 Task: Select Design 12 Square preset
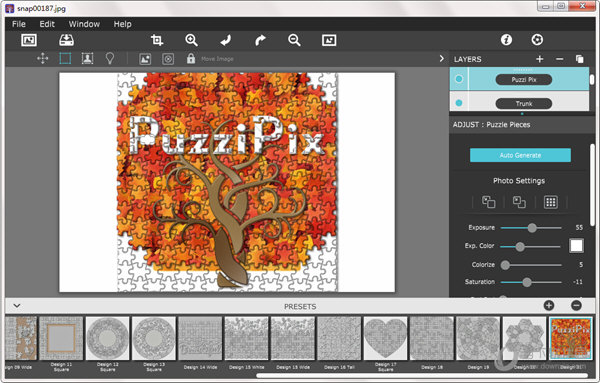(x=108, y=338)
